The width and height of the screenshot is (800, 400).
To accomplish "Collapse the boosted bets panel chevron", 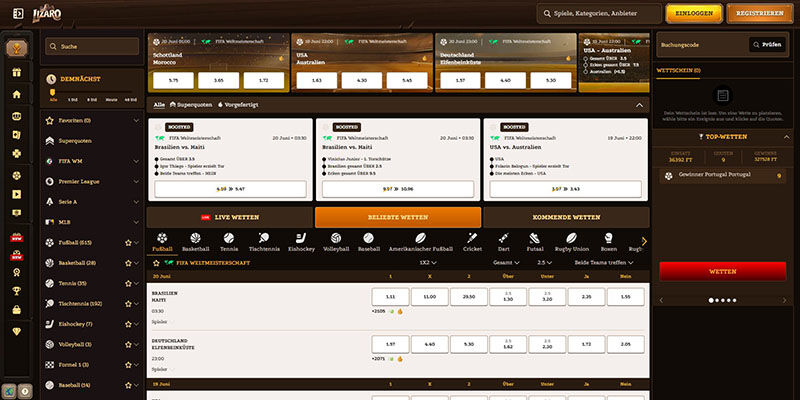I will (x=639, y=105).
